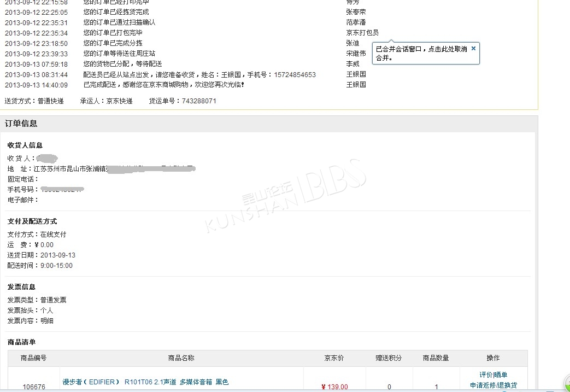Screen dimensions: 570x392
Task: Click the 支付及配送方式 heading
Action: (32, 221)
